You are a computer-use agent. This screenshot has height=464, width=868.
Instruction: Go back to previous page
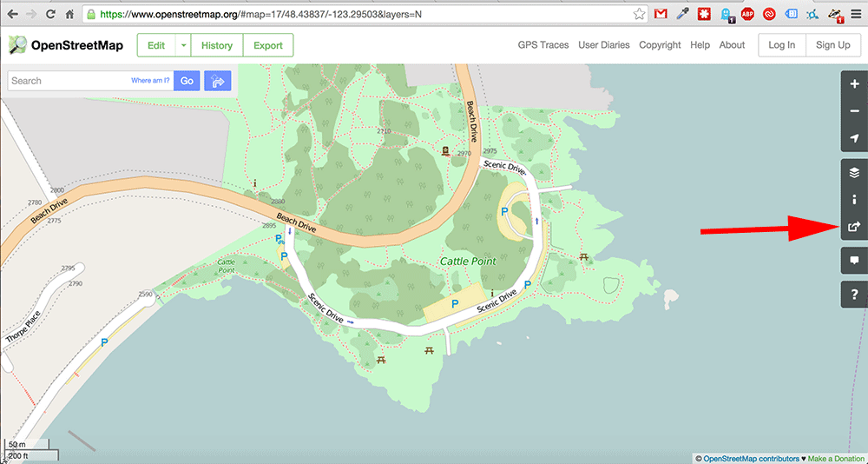[12, 15]
